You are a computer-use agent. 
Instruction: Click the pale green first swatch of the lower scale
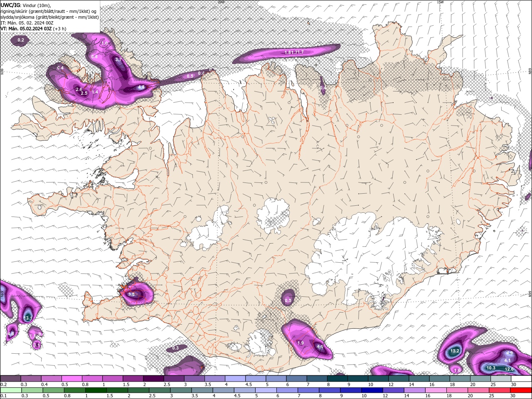click(x=11, y=390)
